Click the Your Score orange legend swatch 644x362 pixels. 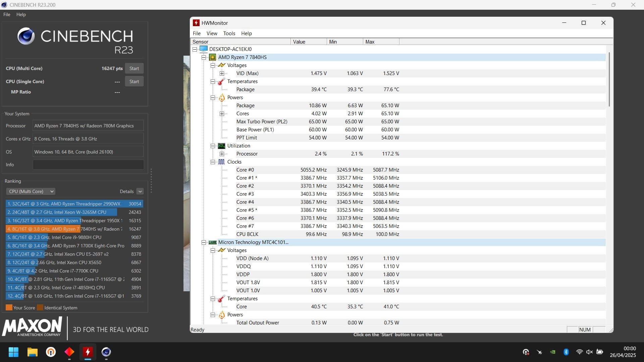[9, 307]
